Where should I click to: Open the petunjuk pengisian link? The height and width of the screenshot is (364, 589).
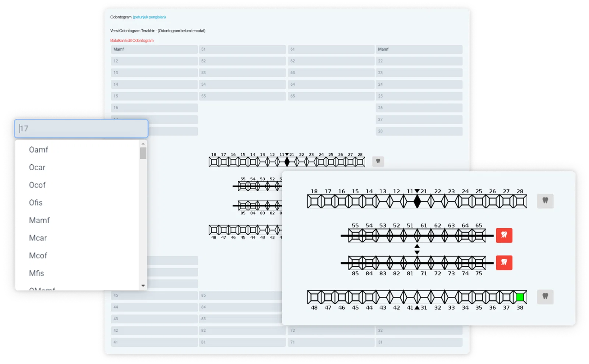[x=149, y=17]
